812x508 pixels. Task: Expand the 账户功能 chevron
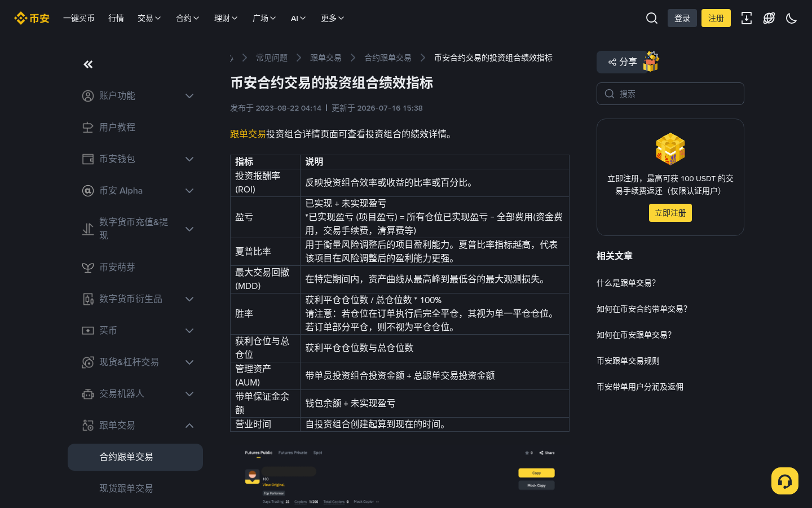189,96
